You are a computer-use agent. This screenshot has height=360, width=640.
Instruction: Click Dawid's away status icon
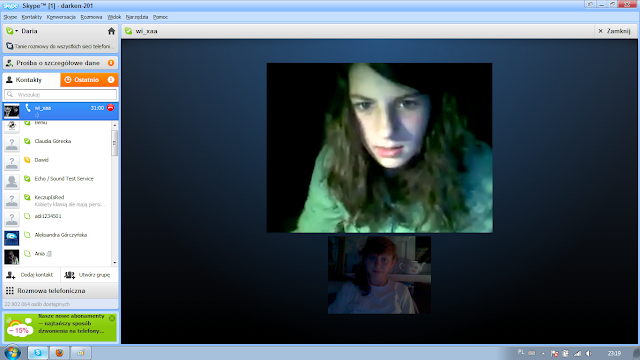click(x=27, y=160)
